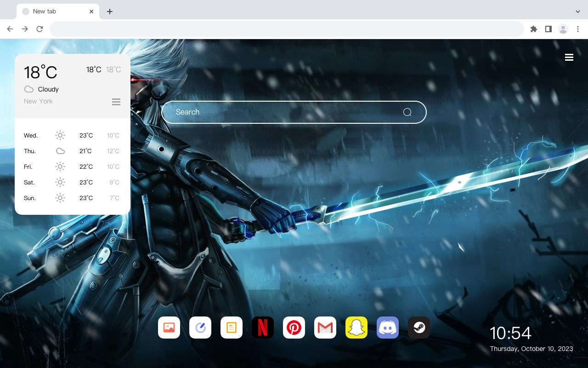Viewport: 588px width, 368px height.
Task: Open the profile avatar menu
Action: click(563, 29)
